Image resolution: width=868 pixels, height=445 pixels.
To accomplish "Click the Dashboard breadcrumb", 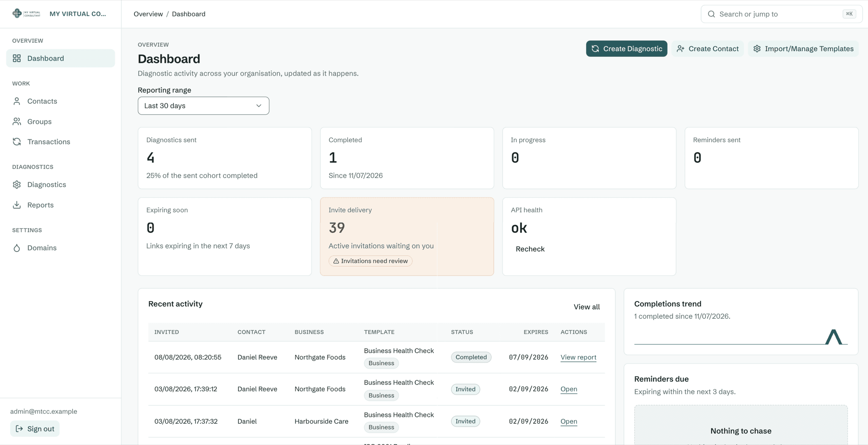I will 189,14.
